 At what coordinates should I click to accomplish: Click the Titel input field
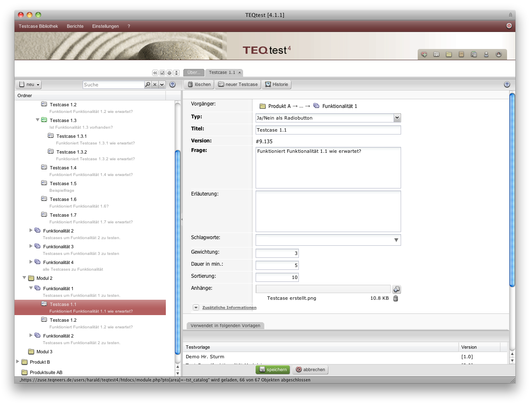coord(328,130)
